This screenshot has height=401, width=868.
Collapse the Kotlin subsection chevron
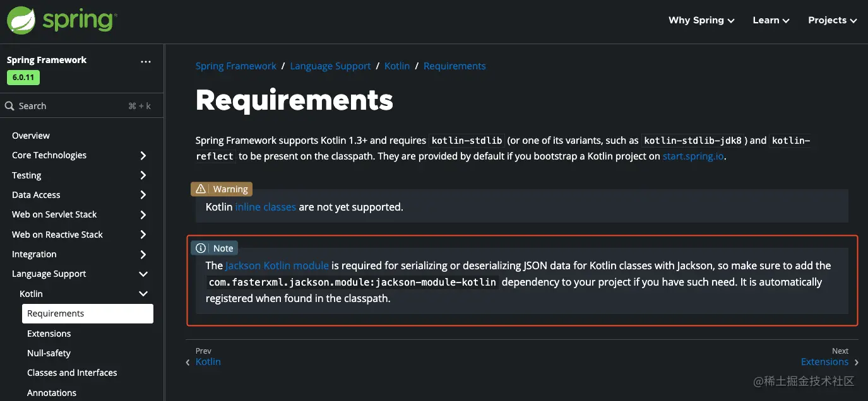tap(143, 294)
